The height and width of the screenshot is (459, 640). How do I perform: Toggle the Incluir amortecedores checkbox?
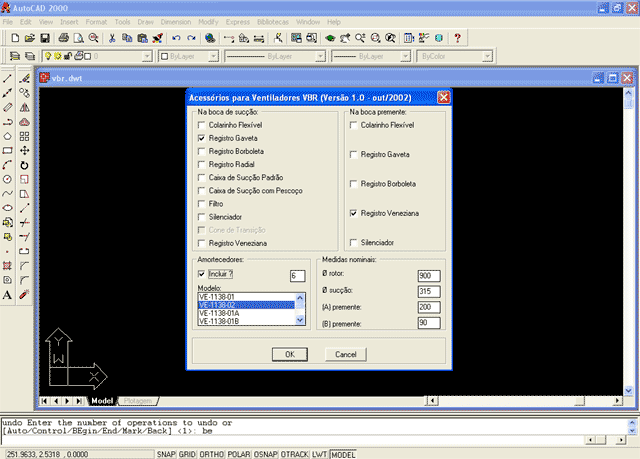[x=202, y=273]
